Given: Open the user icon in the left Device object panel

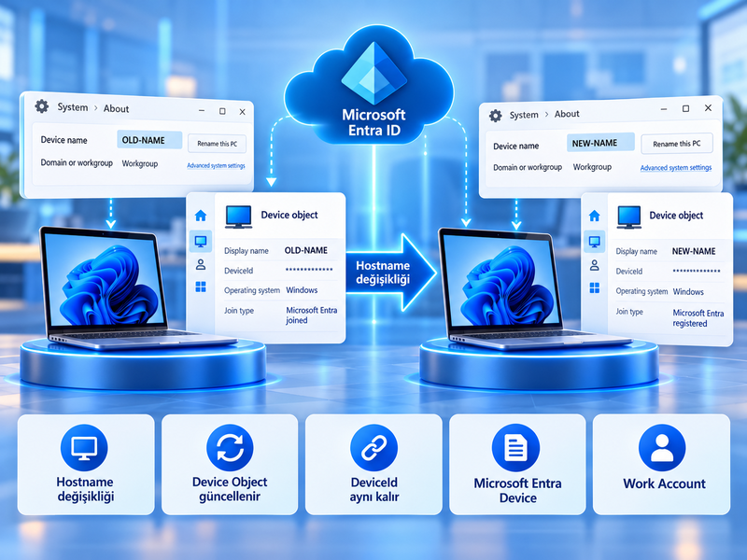Looking at the screenshot, I should tap(201, 264).
